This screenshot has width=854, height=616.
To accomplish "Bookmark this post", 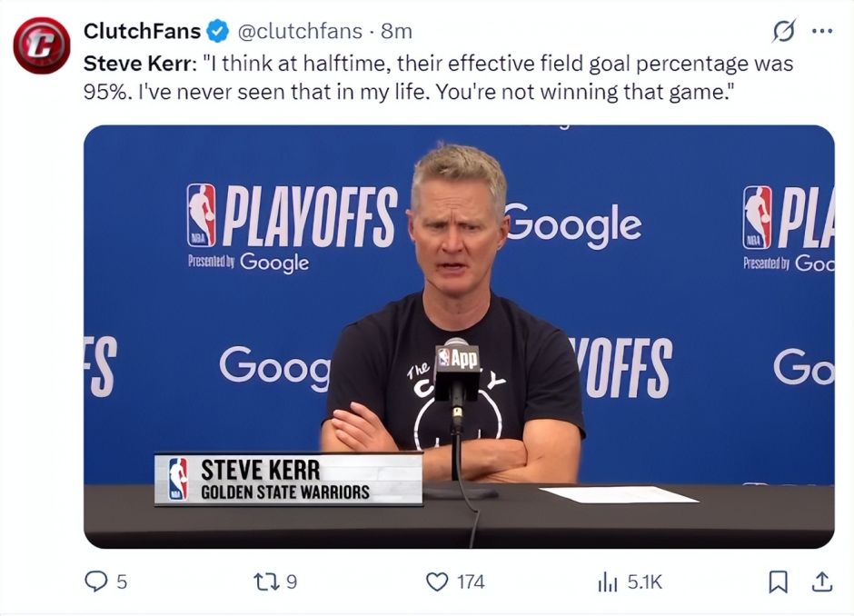I will [778, 581].
